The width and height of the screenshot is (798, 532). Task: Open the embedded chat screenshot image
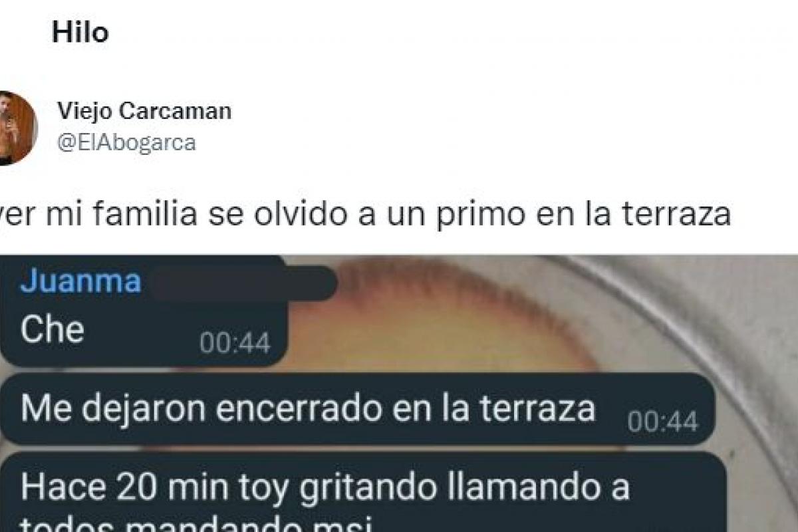click(399, 394)
